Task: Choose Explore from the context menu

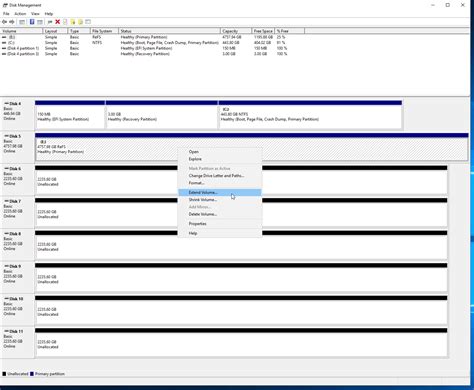Action: point(220,159)
